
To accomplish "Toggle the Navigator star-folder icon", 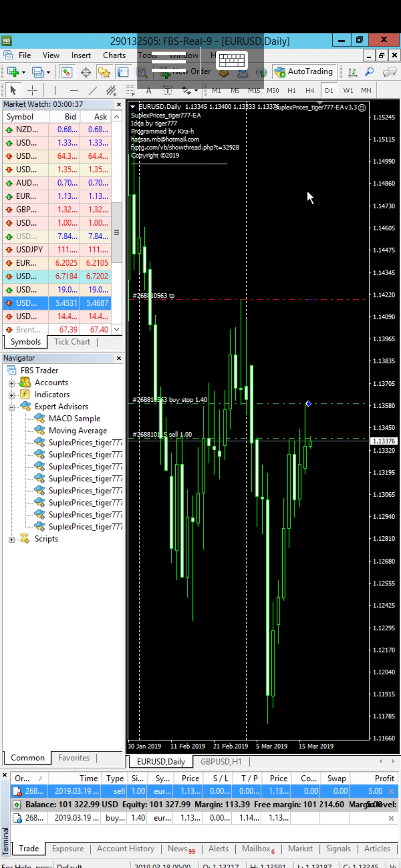I will pos(104,72).
